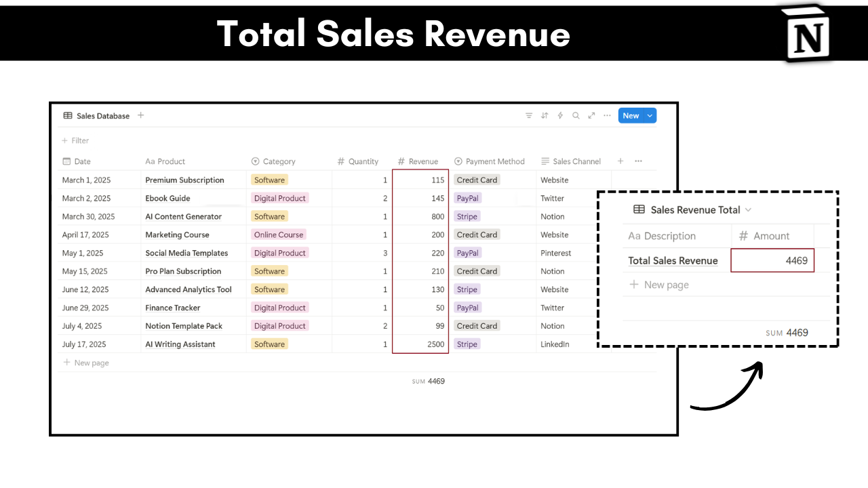Viewport: 868px width, 488px height.
Task: Expand the chevron next to Sales Revenue Total
Action: (x=748, y=210)
